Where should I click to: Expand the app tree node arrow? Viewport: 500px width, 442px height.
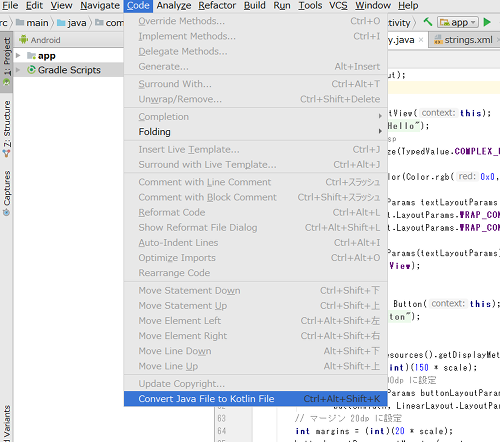pyautogui.click(x=18, y=55)
